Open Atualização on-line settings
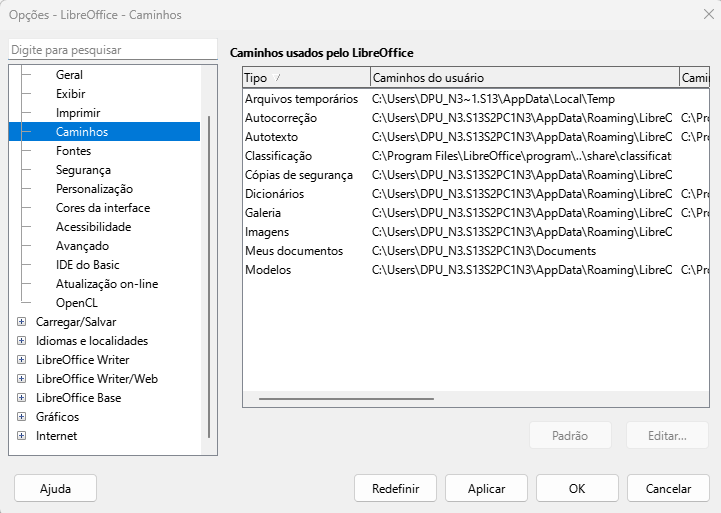 click(107, 284)
